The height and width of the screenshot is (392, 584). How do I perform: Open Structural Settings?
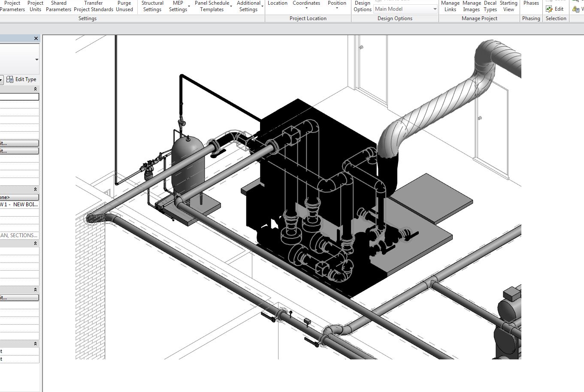coord(152,6)
